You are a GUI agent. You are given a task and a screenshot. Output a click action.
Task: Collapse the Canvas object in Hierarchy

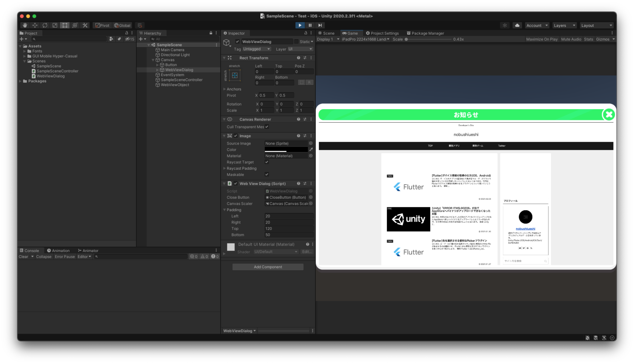coord(153,60)
